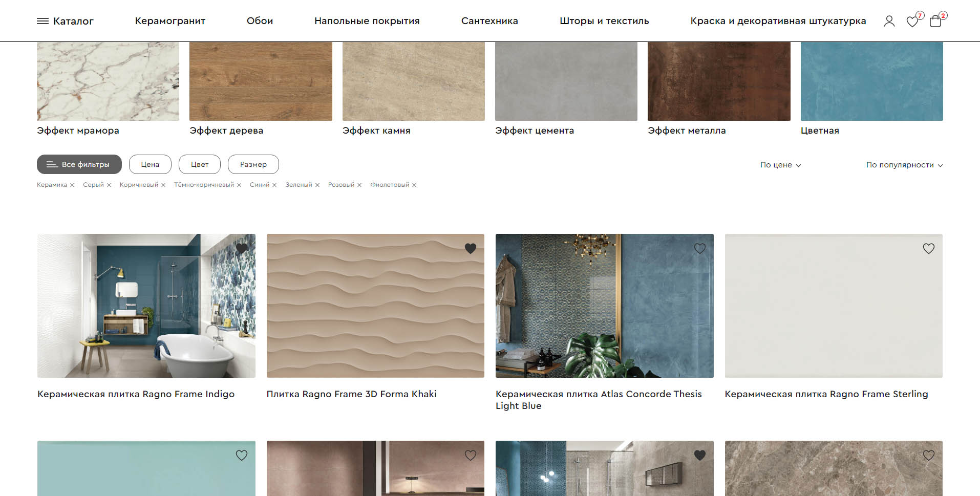Open the Эффект мрамора category link
The image size is (980, 496).
coord(78,131)
